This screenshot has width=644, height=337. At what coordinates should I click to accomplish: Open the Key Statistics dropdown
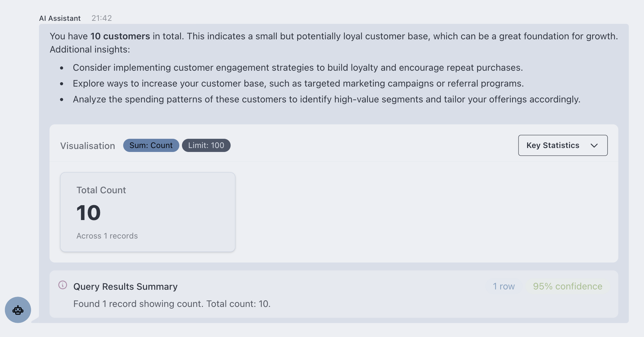pyautogui.click(x=563, y=145)
